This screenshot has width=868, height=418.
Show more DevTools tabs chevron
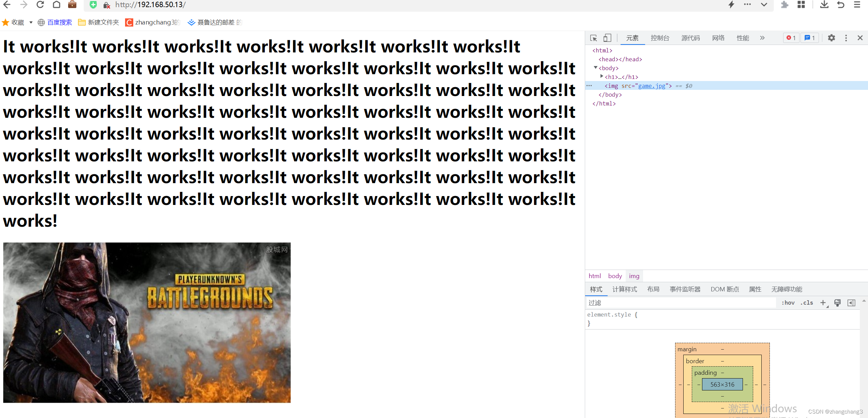[x=762, y=38]
